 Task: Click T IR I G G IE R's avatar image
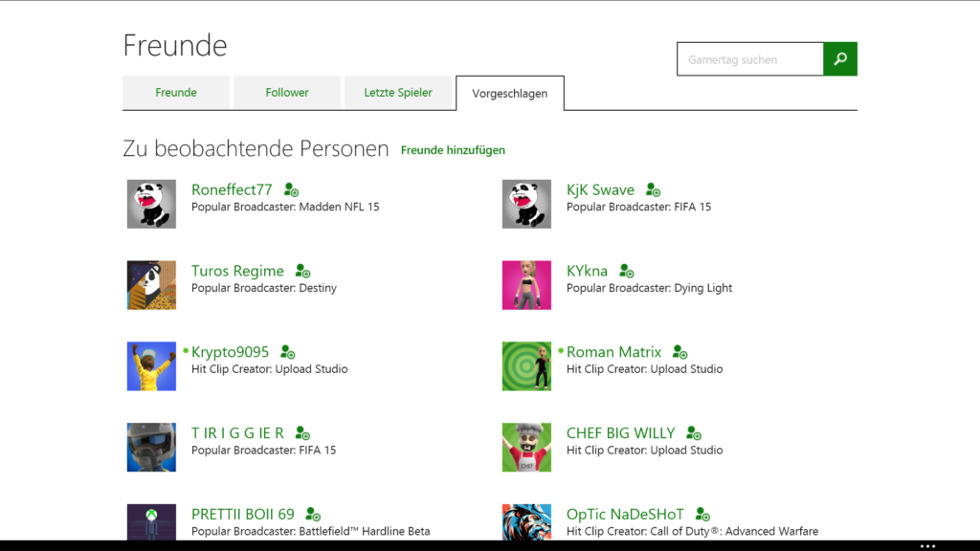coord(151,447)
